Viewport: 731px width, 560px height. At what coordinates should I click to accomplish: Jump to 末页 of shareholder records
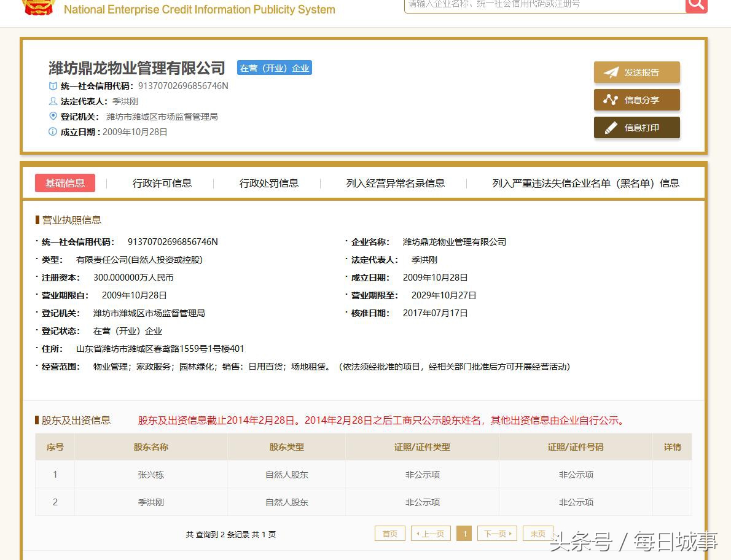coord(537,533)
